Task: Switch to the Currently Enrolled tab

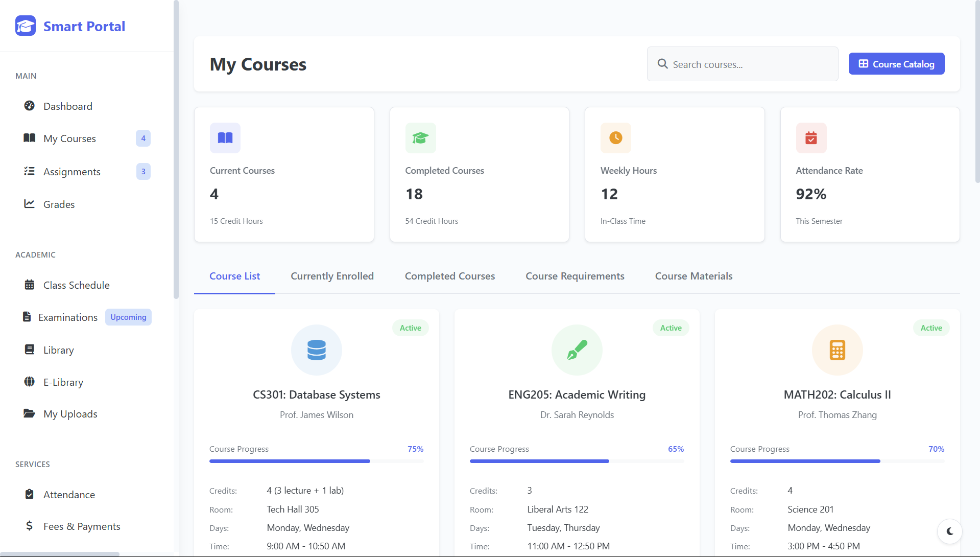Action: point(332,276)
